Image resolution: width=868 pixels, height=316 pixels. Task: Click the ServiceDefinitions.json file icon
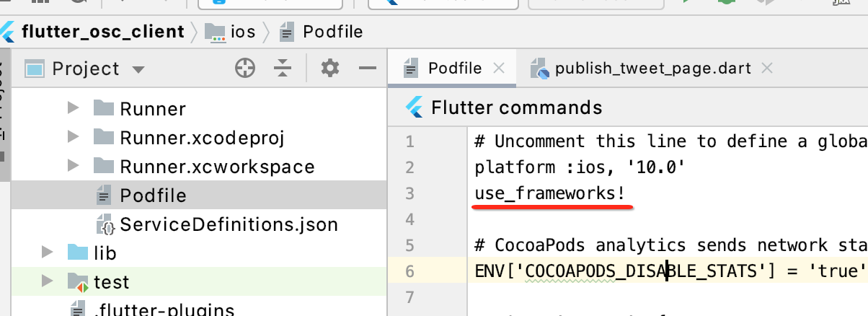[x=105, y=224]
